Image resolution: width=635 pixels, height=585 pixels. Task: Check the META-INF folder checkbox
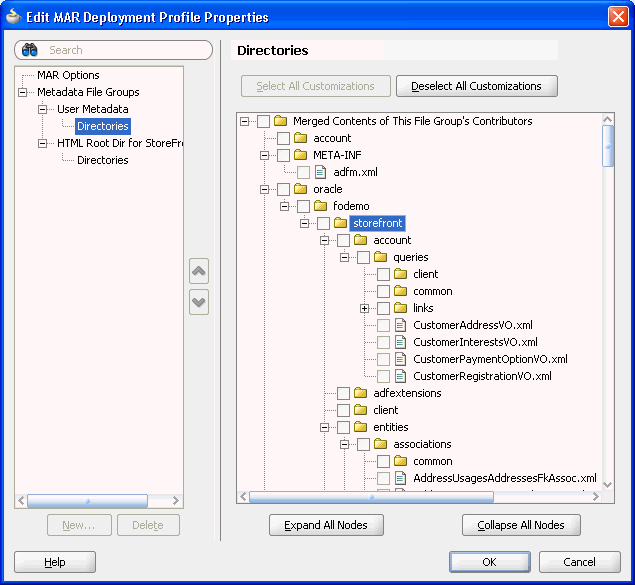coord(283,155)
